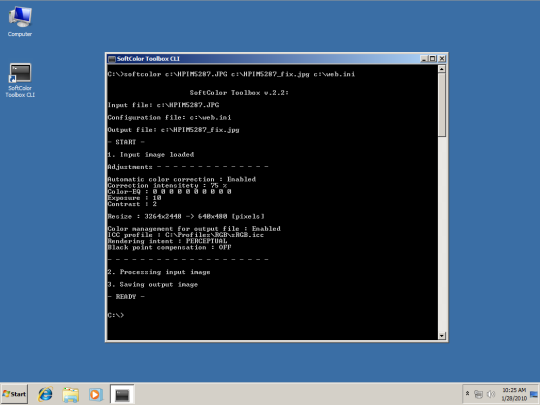The height and width of the screenshot is (405, 540).
Task: Click the console scrollbar up arrow
Action: click(x=442, y=69)
